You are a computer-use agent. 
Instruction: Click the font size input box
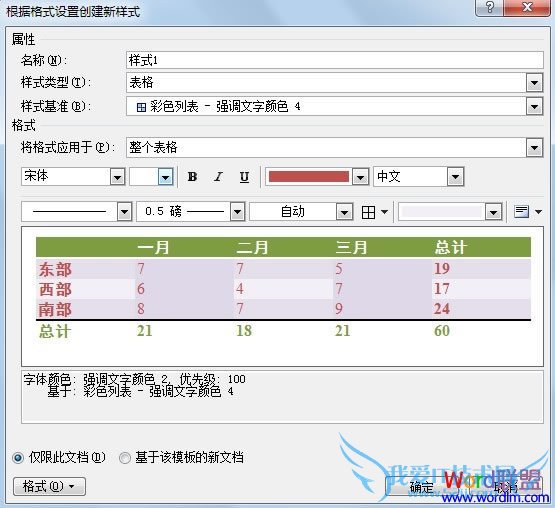pyautogui.click(x=144, y=176)
